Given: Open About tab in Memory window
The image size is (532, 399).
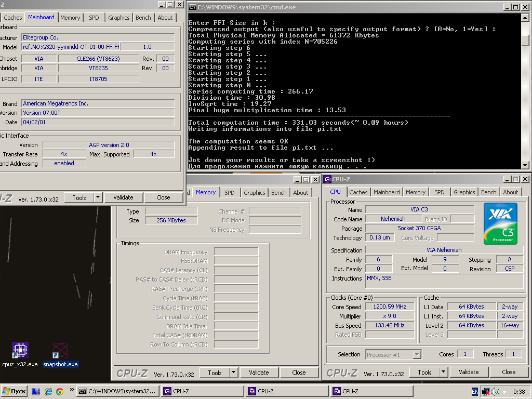Looking at the screenshot, I should pos(301,193).
